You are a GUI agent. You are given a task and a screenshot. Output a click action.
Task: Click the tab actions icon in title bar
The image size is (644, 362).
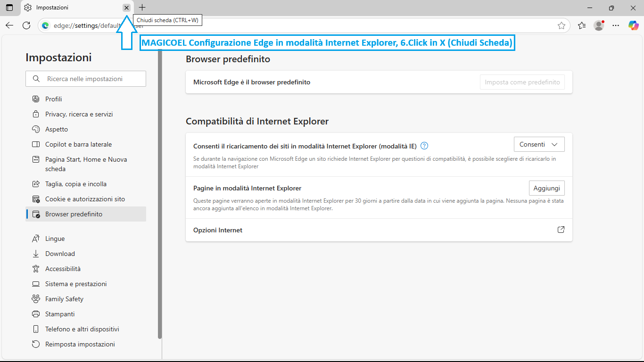point(9,8)
